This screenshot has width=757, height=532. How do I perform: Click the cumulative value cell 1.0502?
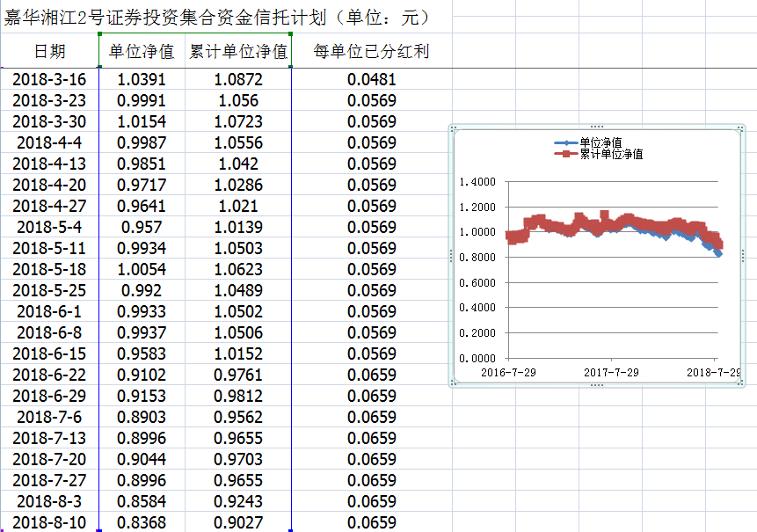click(238, 311)
